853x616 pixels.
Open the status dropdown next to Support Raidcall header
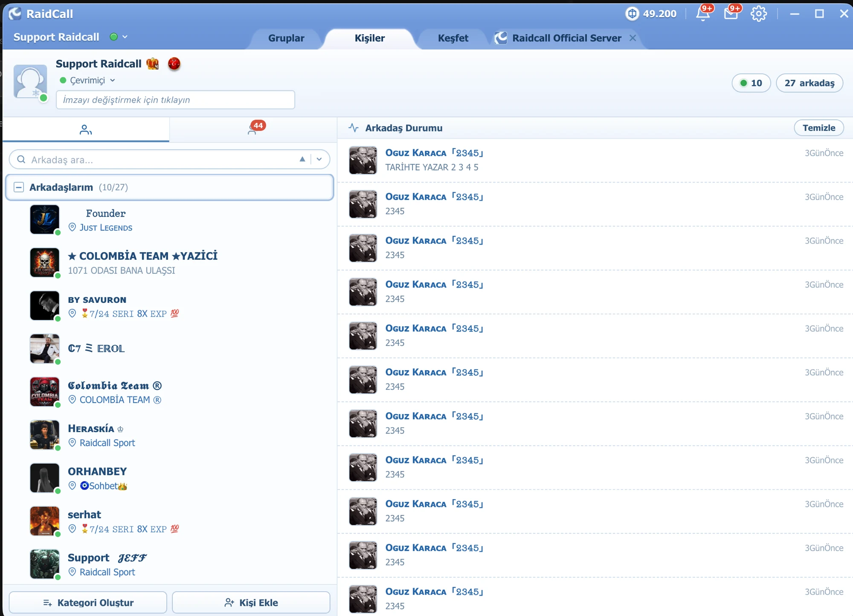125,37
